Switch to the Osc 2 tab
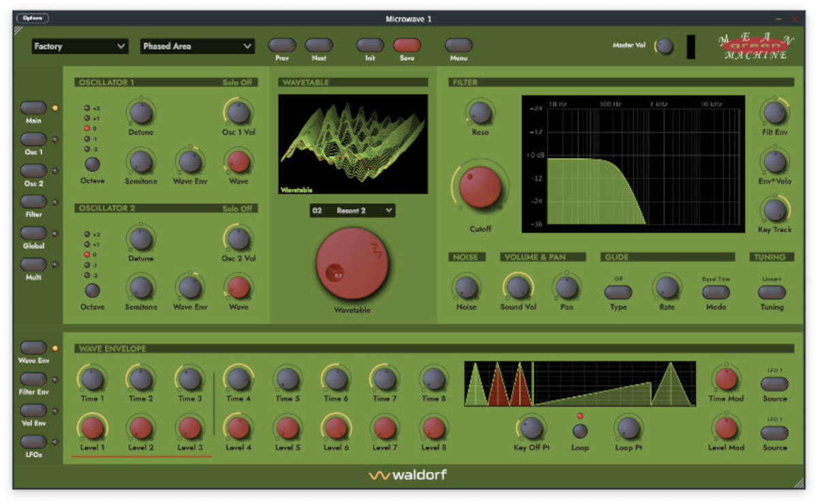 33,170
